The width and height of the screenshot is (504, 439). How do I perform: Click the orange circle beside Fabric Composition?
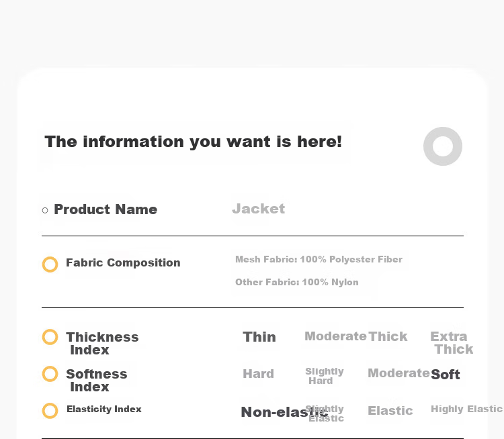[50, 264]
